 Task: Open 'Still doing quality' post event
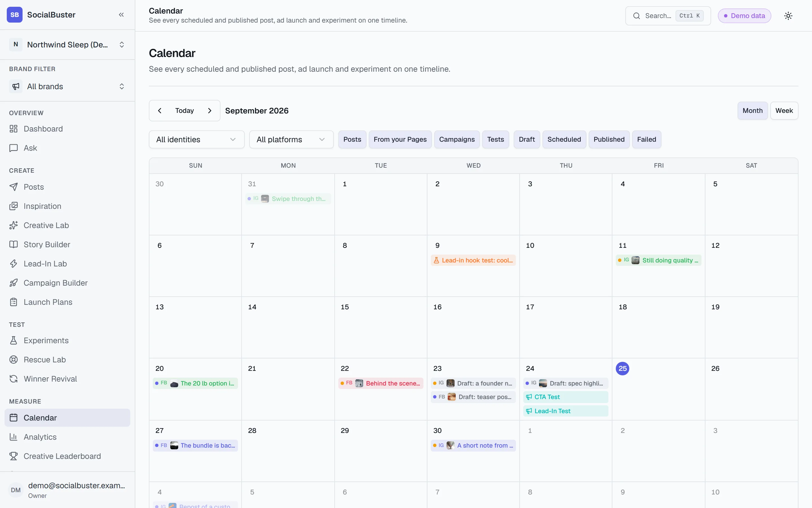point(658,260)
